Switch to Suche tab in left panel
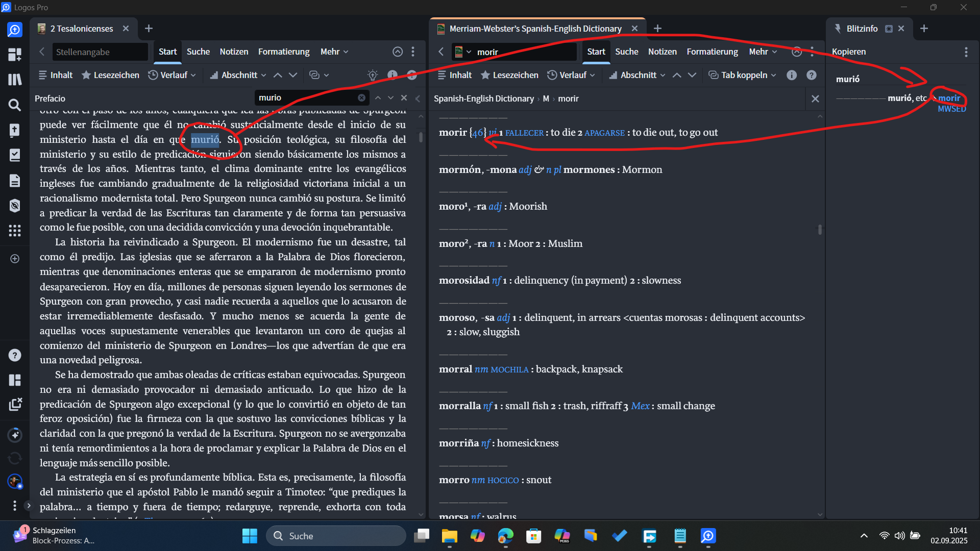 198,52
